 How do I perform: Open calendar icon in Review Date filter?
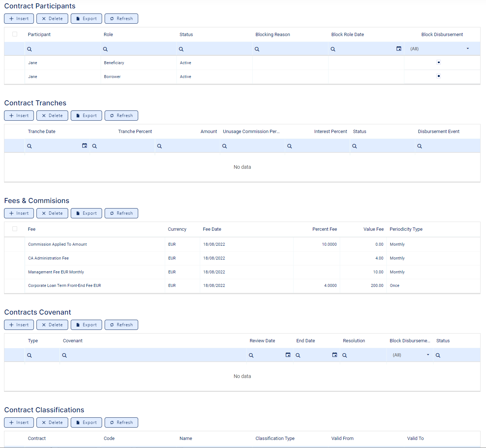288,355
